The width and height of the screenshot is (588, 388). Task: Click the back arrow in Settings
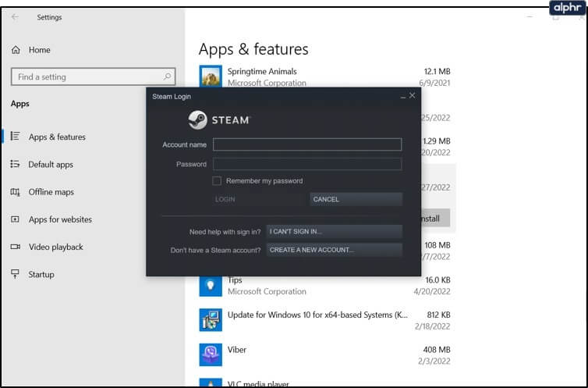click(15, 17)
